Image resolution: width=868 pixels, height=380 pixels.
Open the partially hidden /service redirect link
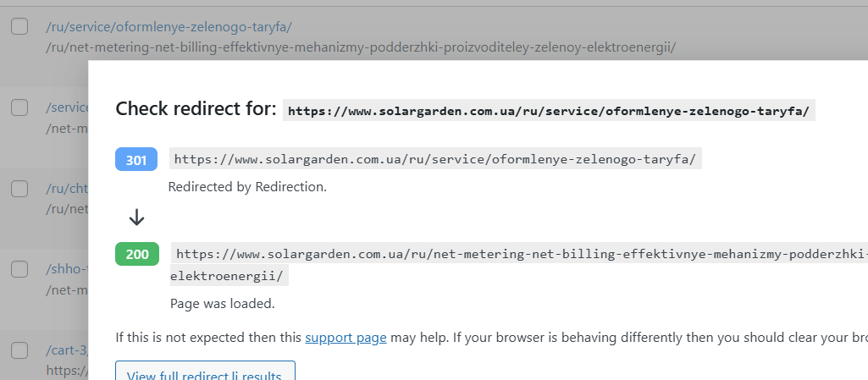(x=67, y=107)
